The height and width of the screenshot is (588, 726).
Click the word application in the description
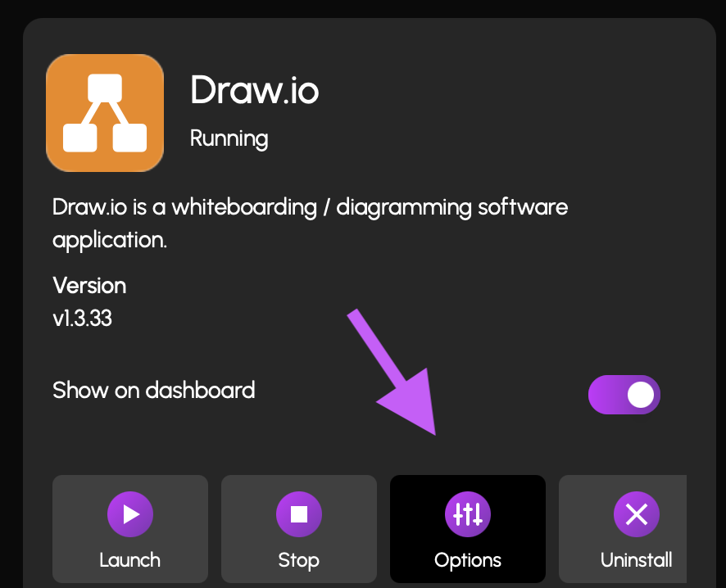point(110,240)
